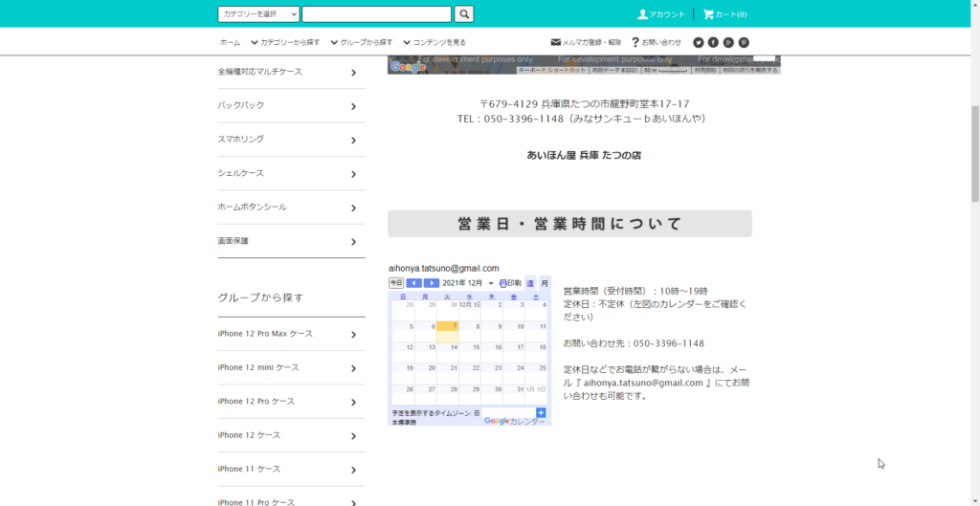Image resolution: width=980 pixels, height=506 pixels.
Task: Click the ホーム menu item
Action: click(x=230, y=42)
